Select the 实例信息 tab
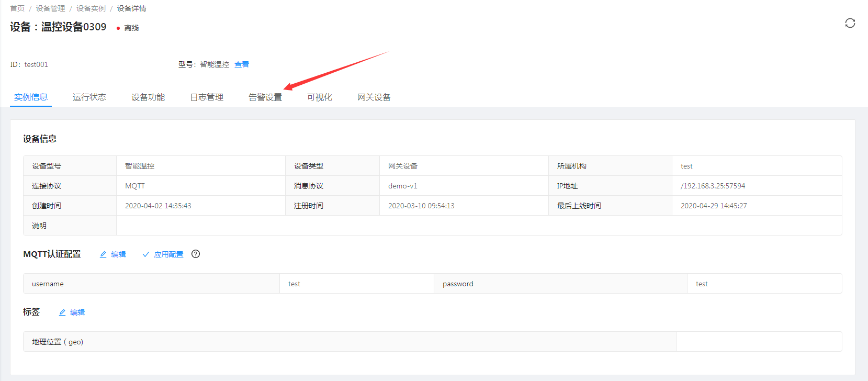This screenshot has height=381, width=868. pos(31,97)
